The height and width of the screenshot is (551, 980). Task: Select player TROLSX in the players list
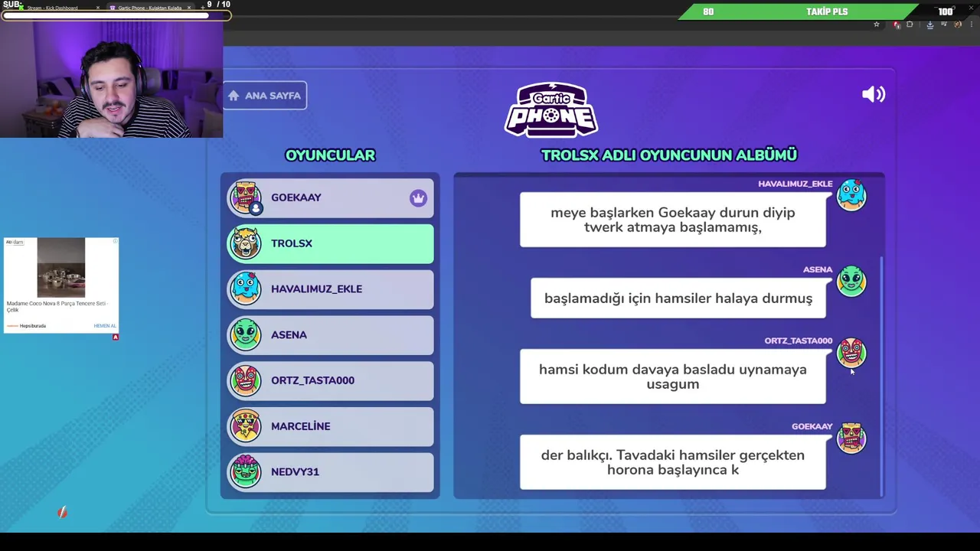pyautogui.click(x=331, y=243)
